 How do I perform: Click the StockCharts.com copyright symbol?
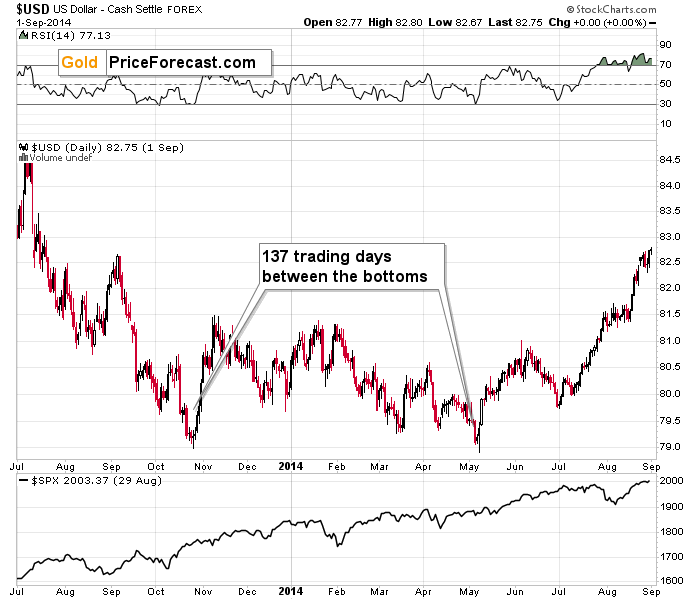pos(571,9)
